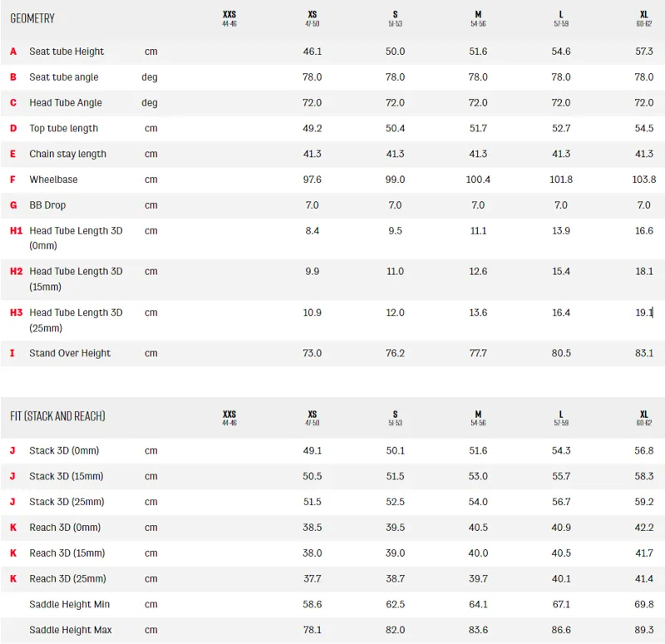This screenshot has width=665, height=644.
Task: Click the red H1 marker
Action: pyautogui.click(x=16, y=231)
